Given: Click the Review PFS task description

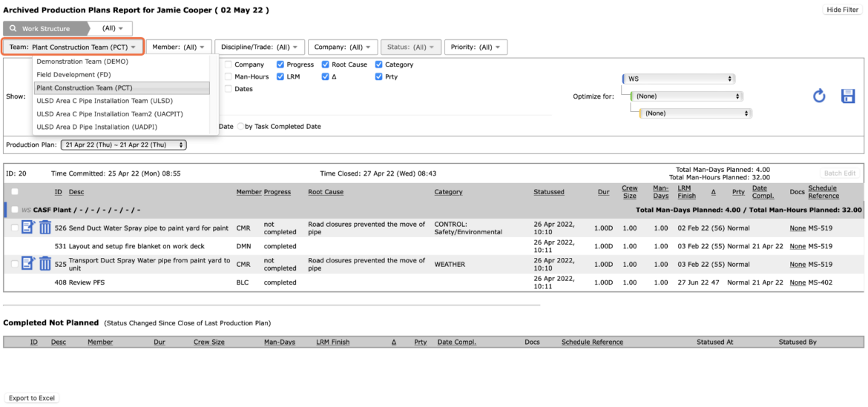Looking at the screenshot, I should (x=86, y=282).
